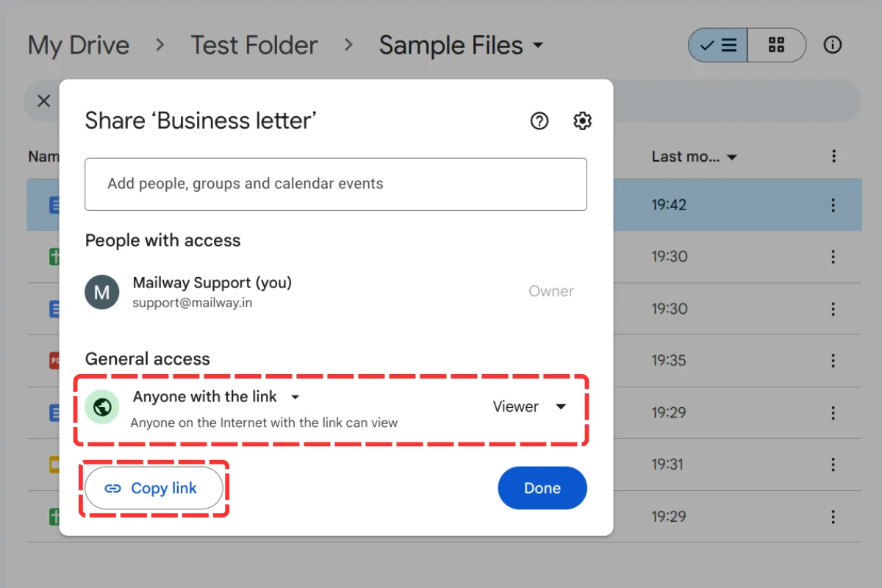The image size is (882, 588).
Task: Open the view details info icon
Action: tap(832, 45)
